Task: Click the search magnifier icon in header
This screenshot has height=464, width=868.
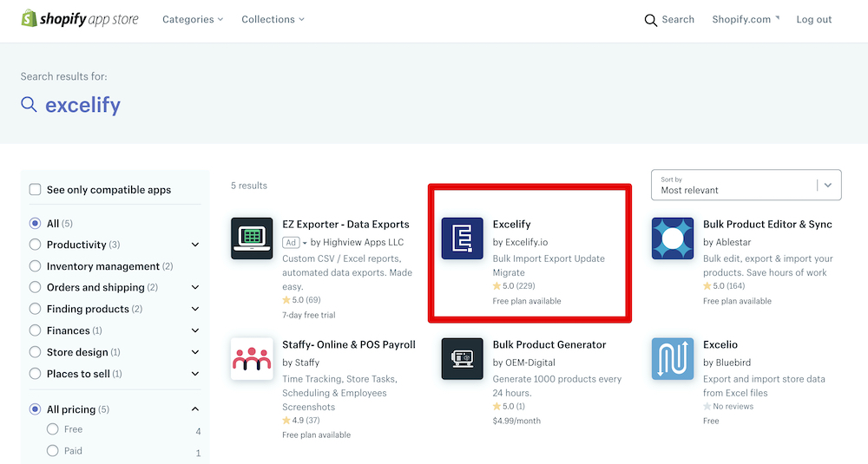Action: coord(650,21)
